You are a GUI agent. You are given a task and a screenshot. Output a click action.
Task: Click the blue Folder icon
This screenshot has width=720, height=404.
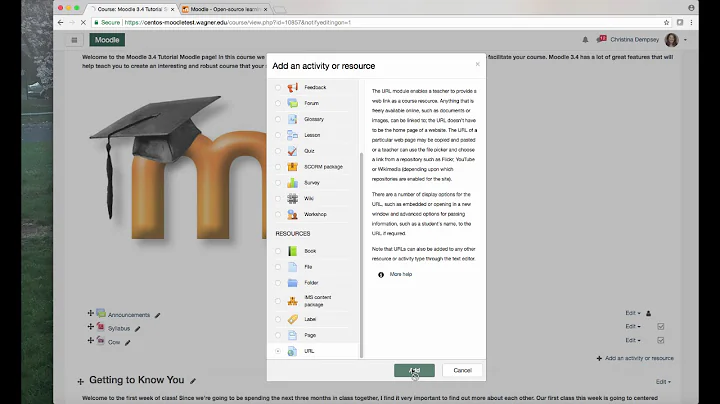292,283
